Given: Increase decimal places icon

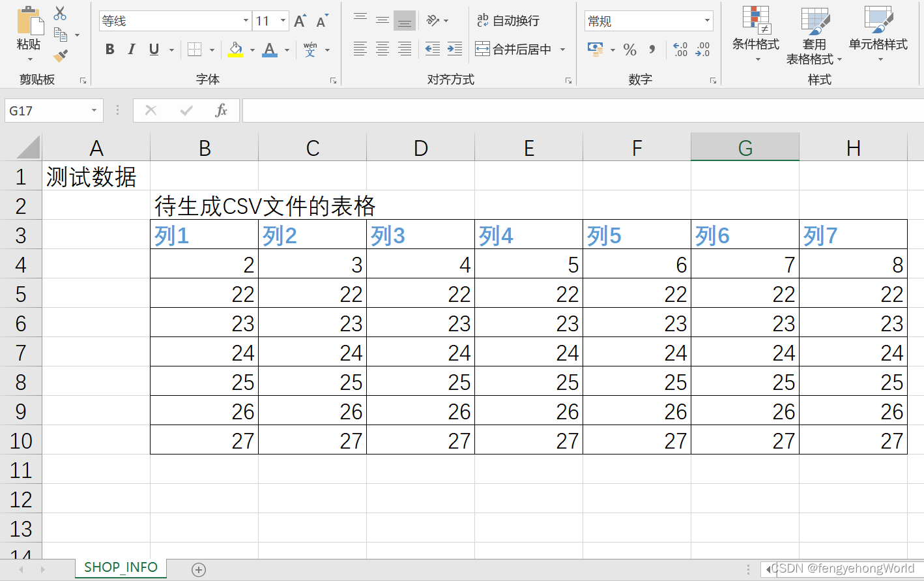Looking at the screenshot, I should 680,49.
